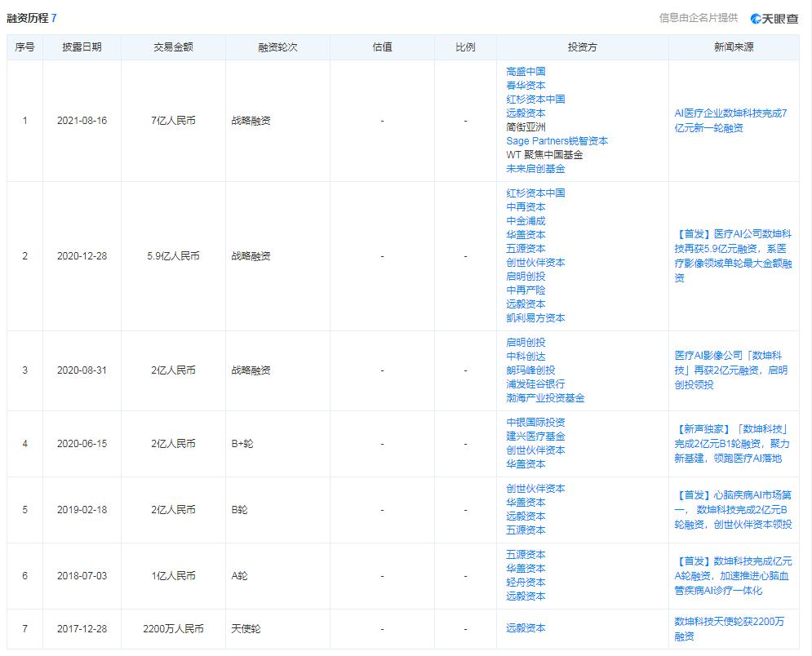Open the 天使轮获2200万 news article
812x656 pixels.
(730, 629)
